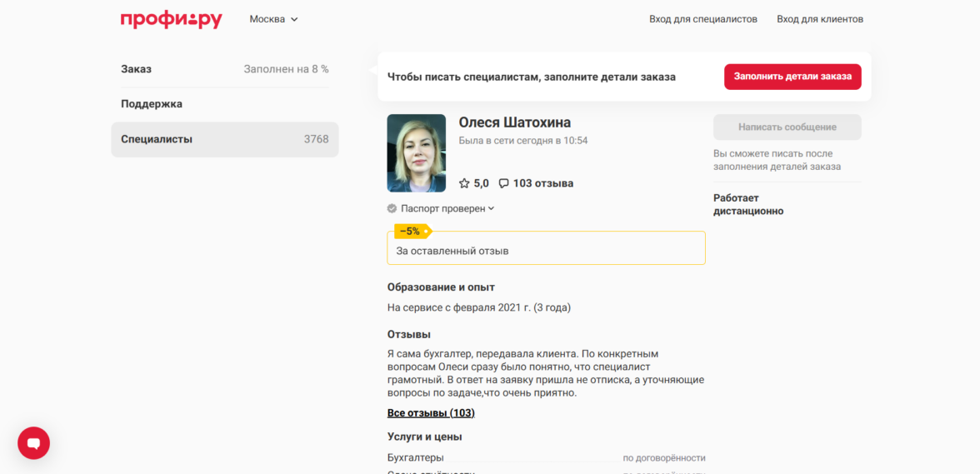Screen dimensions: 980x474
Task: Click the Написать сообщение button
Action: (787, 127)
